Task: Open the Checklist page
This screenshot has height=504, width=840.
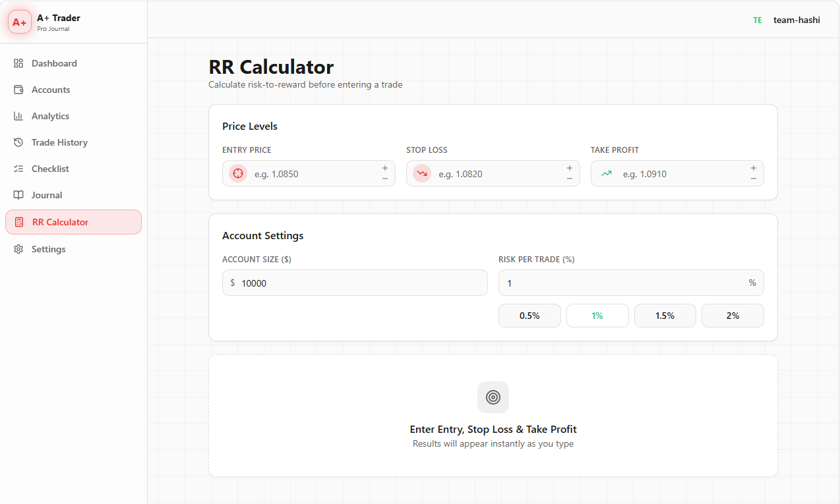Action: pos(73,169)
